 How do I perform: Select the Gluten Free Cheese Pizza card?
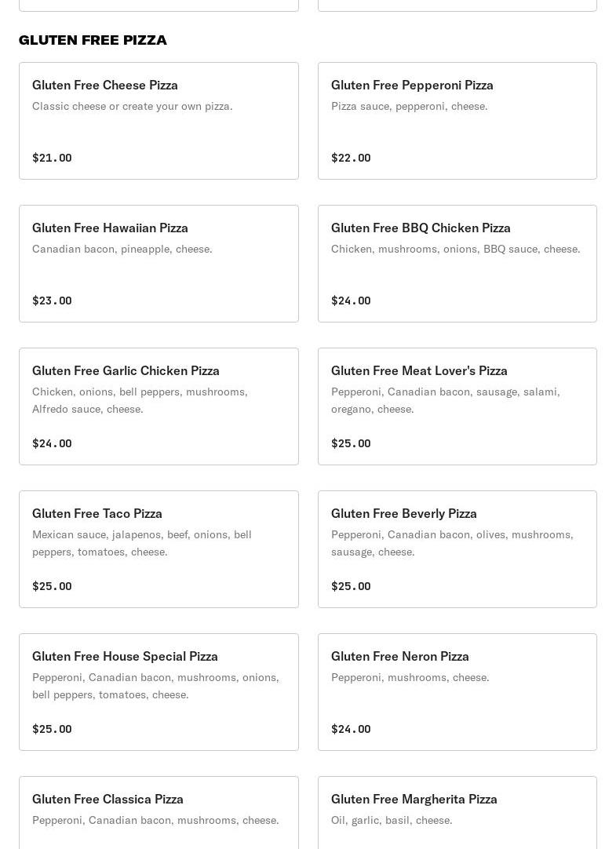tap(159, 121)
